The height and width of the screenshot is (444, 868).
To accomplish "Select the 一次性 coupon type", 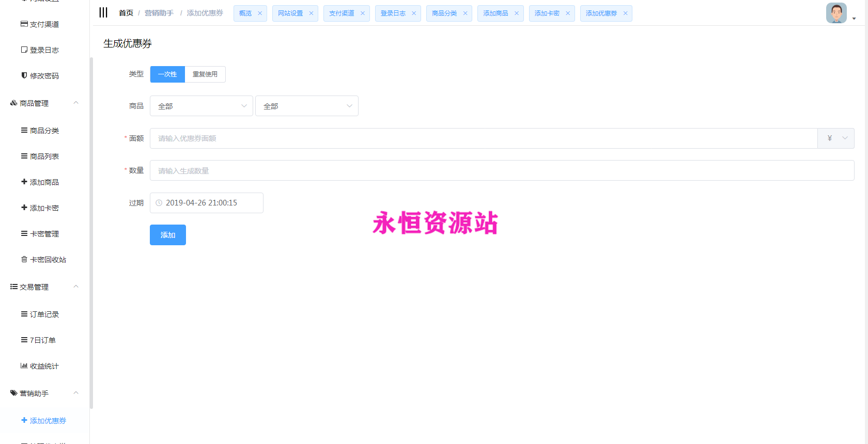I will tap(167, 74).
